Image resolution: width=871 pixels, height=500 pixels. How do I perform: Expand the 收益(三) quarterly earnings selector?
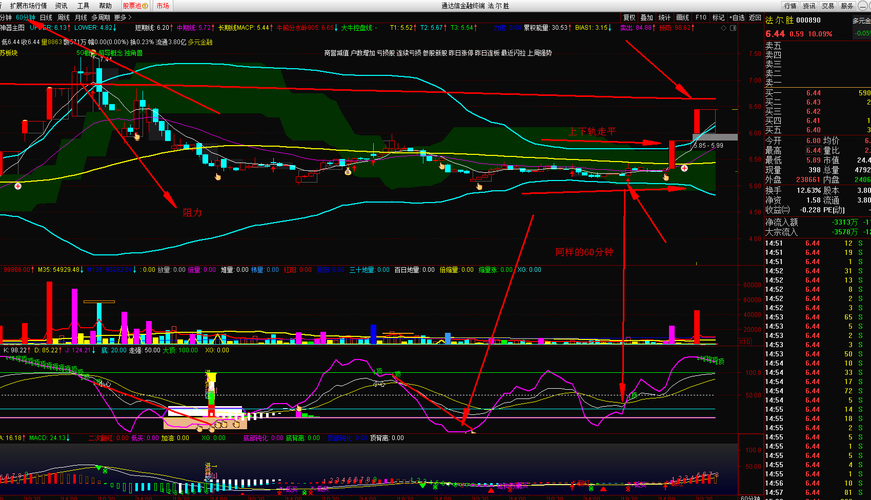point(777,209)
